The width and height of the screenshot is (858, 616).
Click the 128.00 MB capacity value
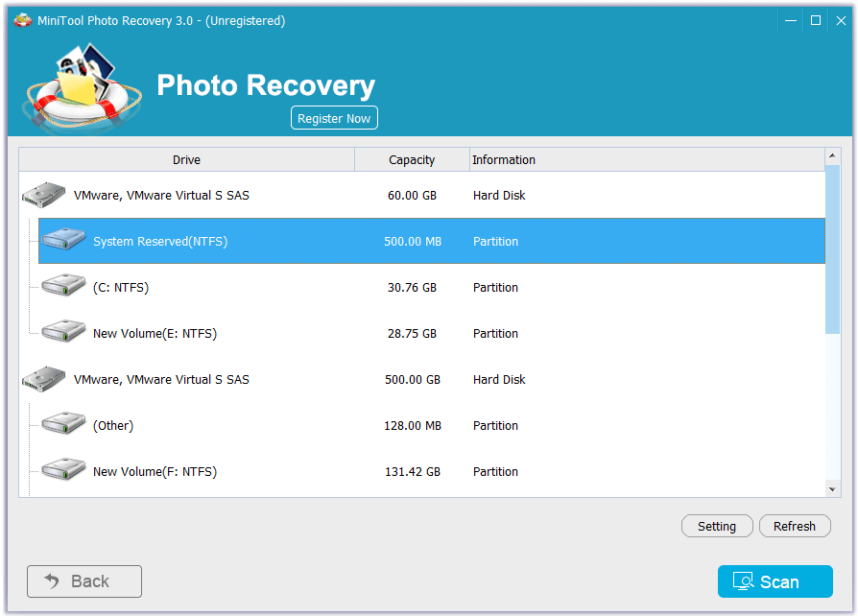(412, 426)
